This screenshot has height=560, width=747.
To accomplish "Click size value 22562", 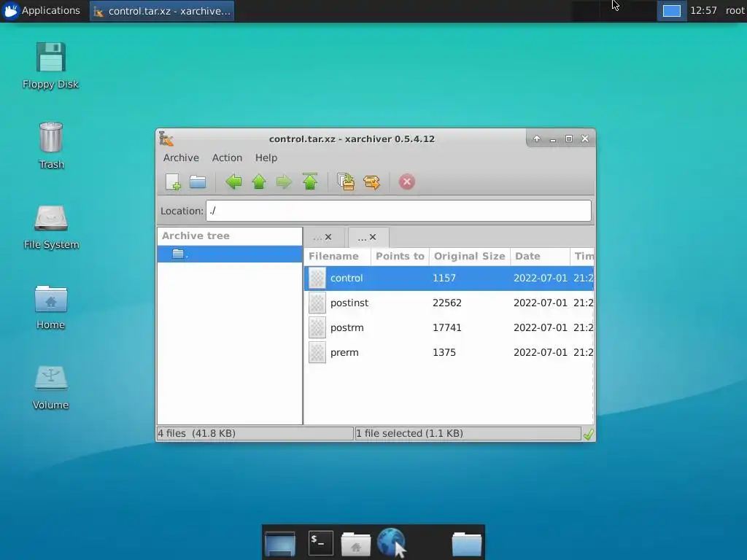I will click(x=447, y=303).
